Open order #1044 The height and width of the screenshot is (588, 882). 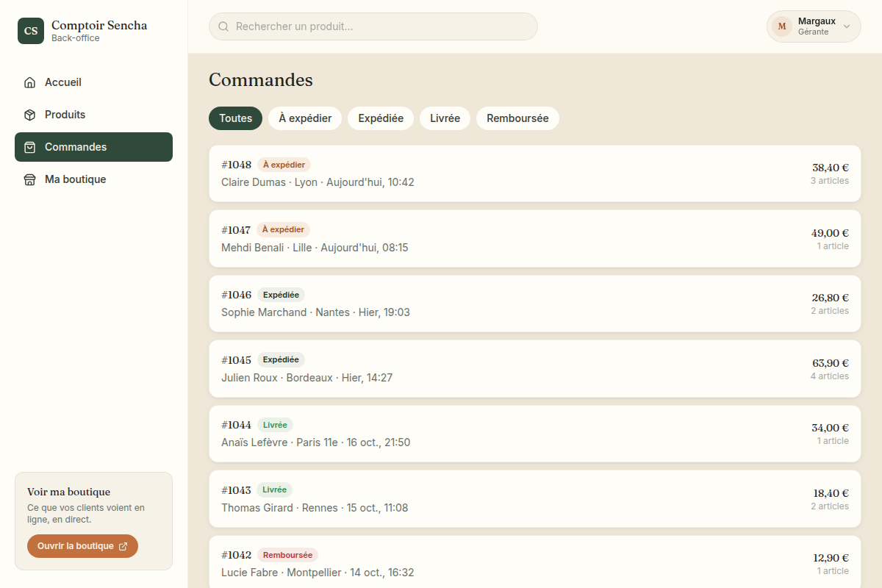[x=534, y=434]
